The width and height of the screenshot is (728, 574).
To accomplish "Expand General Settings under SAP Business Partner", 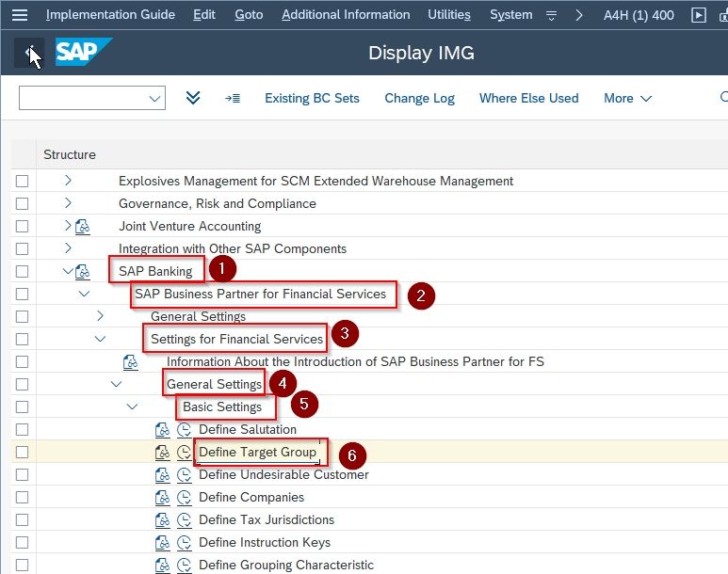I will 100,316.
